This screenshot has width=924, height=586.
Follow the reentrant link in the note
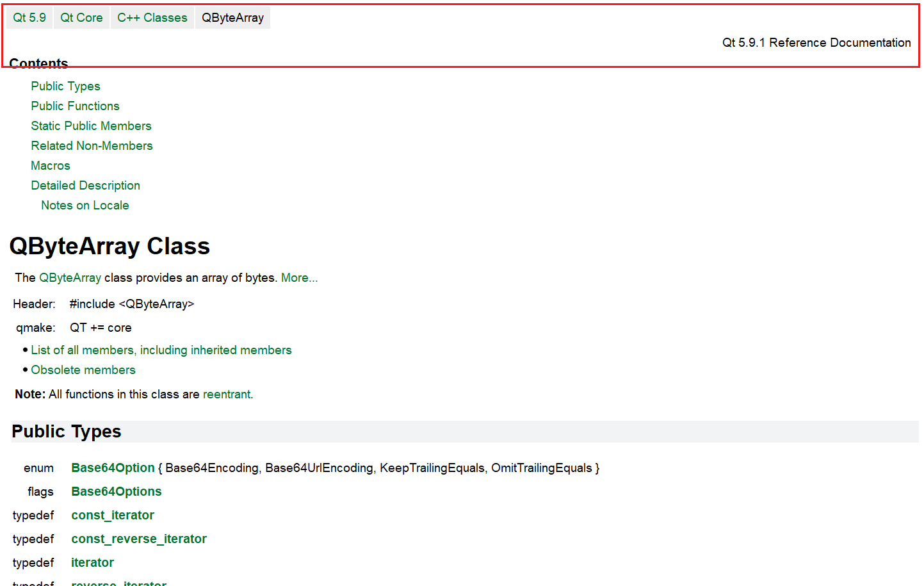click(227, 395)
